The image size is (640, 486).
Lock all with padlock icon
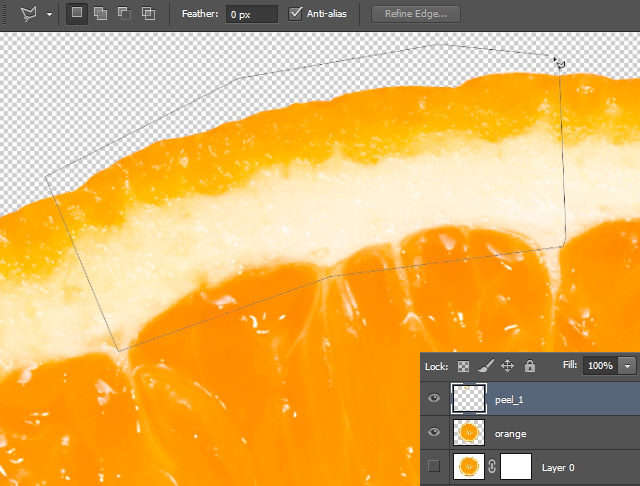coord(530,366)
